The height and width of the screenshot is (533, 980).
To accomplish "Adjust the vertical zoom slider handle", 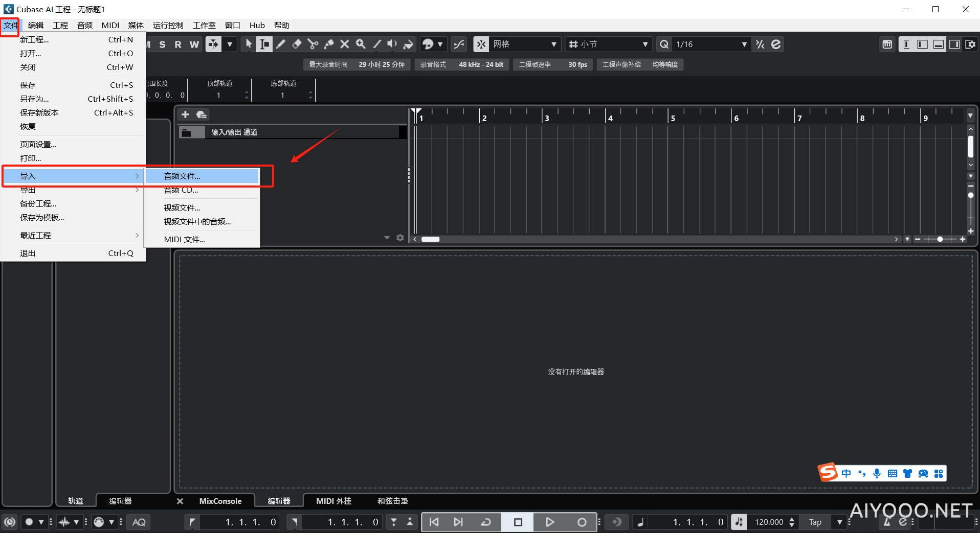I will click(970, 195).
